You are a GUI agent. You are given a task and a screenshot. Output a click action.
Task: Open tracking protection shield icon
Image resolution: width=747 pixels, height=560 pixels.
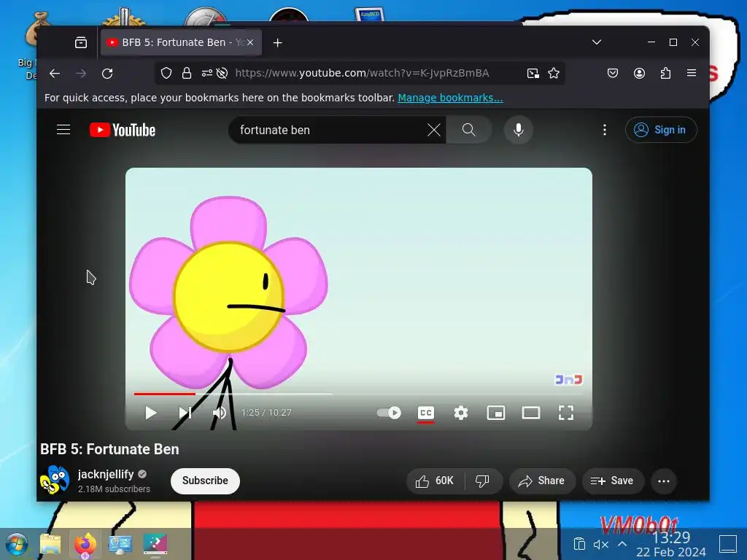pyautogui.click(x=166, y=73)
